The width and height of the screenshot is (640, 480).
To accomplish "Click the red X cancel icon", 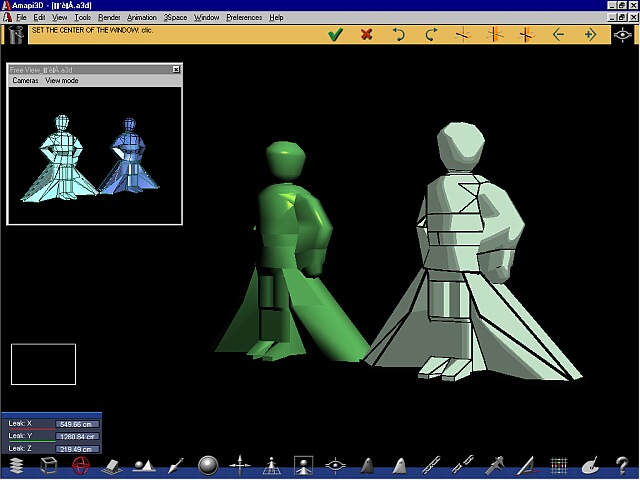I will click(367, 35).
